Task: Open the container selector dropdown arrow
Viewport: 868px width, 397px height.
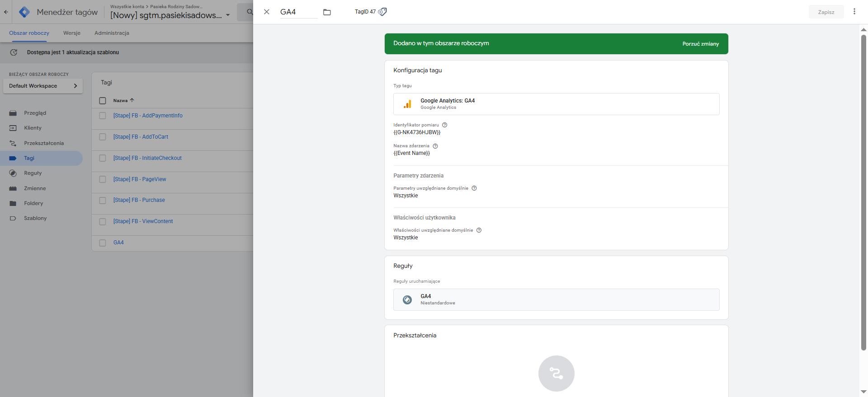Action: (228, 15)
